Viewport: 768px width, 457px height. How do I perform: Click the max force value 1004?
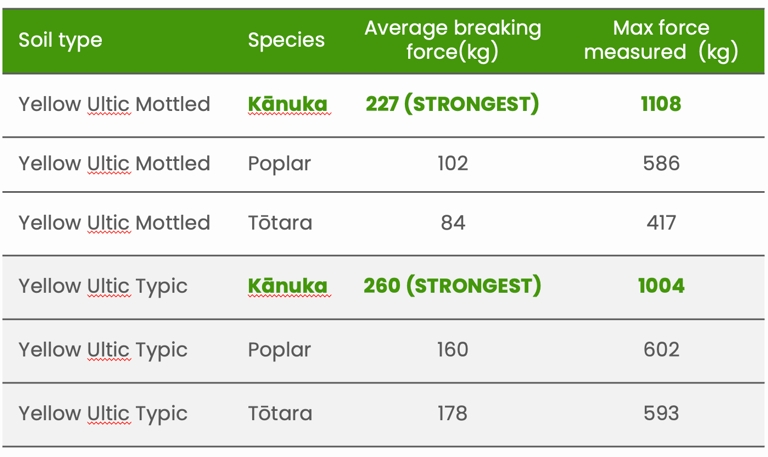[661, 286]
